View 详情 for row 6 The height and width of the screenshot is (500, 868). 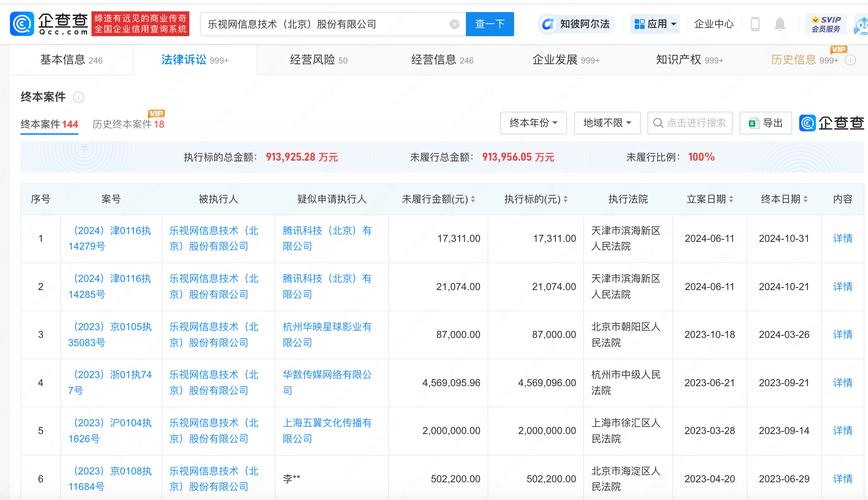[843, 479]
